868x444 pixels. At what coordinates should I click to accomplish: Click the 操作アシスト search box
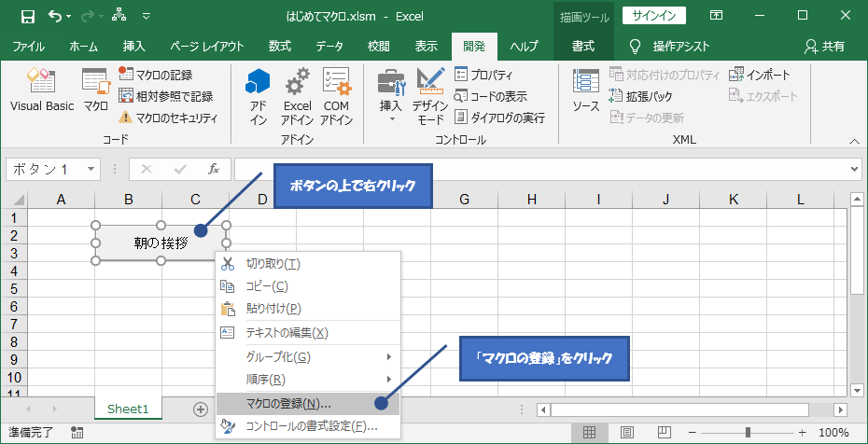point(670,47)
